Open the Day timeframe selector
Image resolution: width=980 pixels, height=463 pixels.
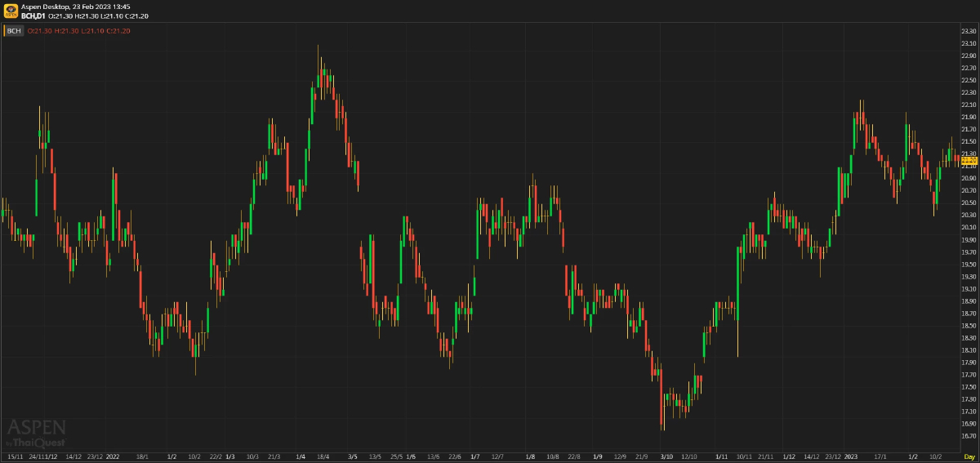click(x=969, y=456)
